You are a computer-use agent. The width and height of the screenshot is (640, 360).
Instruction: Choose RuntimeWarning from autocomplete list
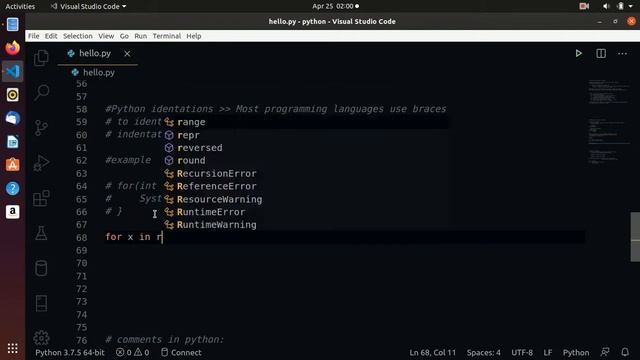tap(305, 224)
